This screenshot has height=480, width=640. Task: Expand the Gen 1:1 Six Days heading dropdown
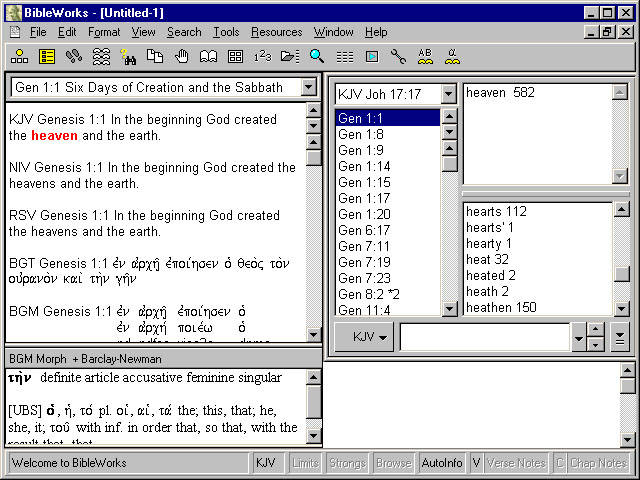coord(309,87)
